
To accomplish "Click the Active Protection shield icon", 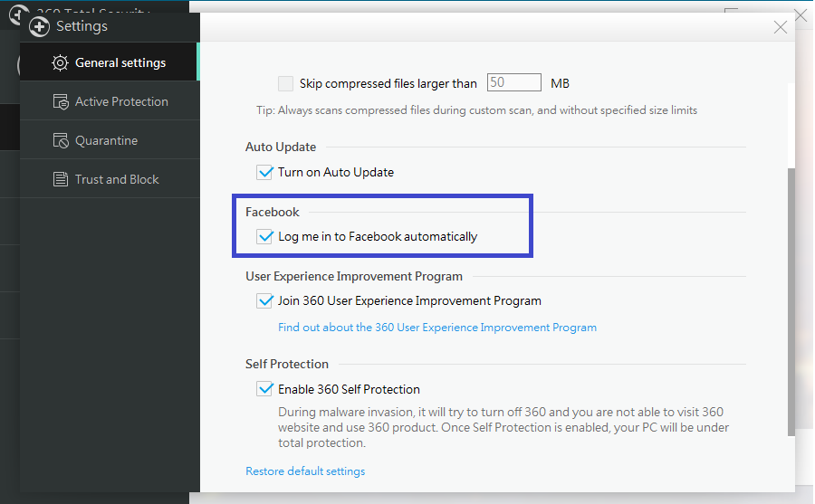I will coord(61,102).
